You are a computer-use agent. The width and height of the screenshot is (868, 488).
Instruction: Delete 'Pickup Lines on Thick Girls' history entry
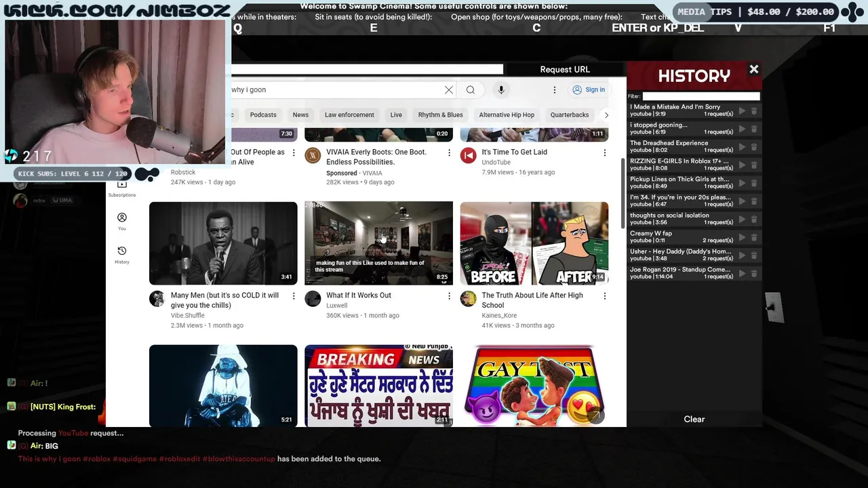[x=753, y=183]
